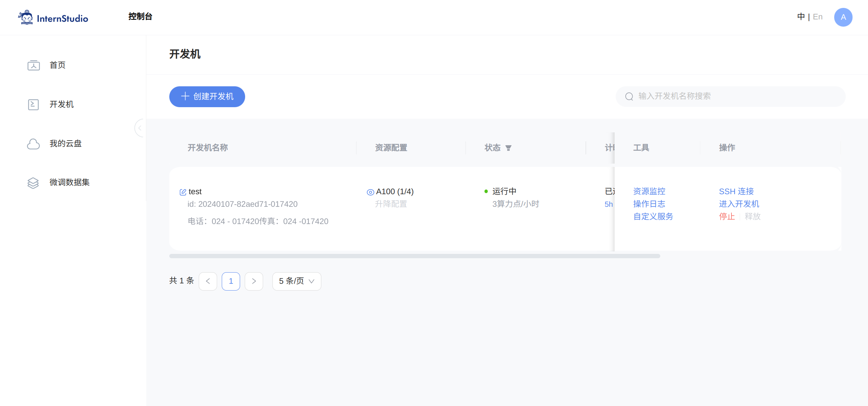
Task: Click the A100 (1/4) resource text
Action: pos(395,192)
